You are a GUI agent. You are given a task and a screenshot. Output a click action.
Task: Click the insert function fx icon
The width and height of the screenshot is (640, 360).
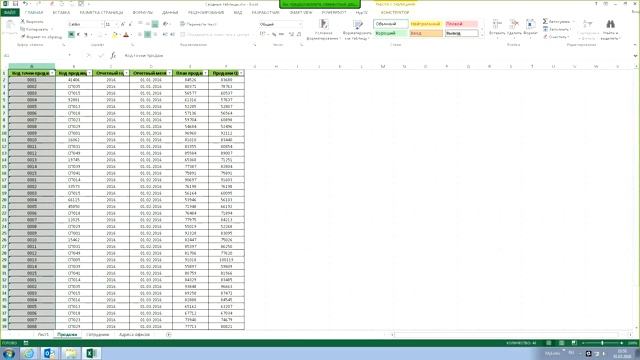tap(113, 55)
